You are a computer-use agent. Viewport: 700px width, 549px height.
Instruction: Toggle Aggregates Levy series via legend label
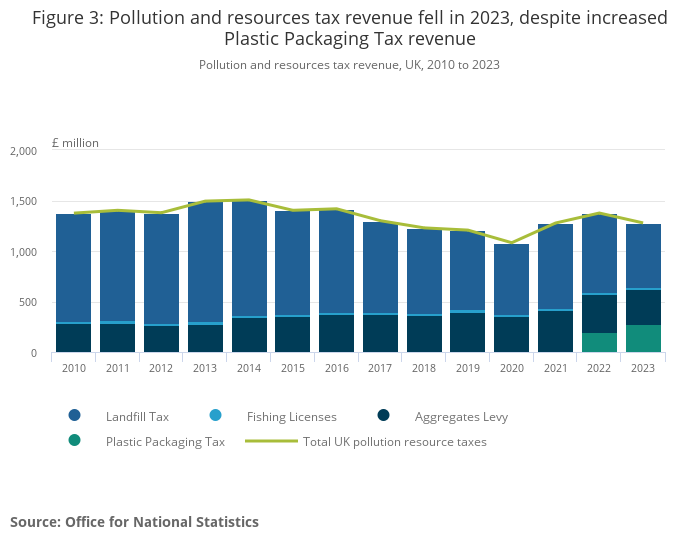coord(455,415)
